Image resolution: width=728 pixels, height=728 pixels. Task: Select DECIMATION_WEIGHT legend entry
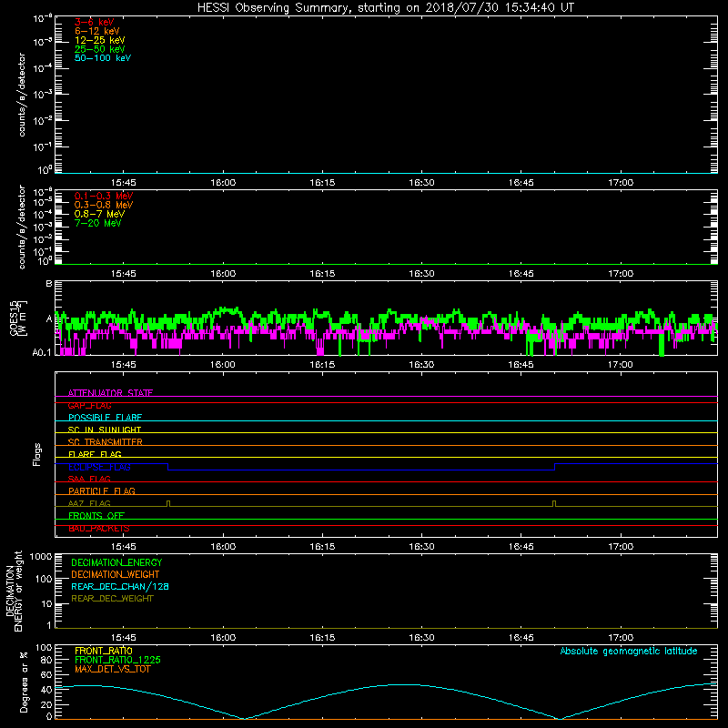pyautogui.click(x=116, y=574)
